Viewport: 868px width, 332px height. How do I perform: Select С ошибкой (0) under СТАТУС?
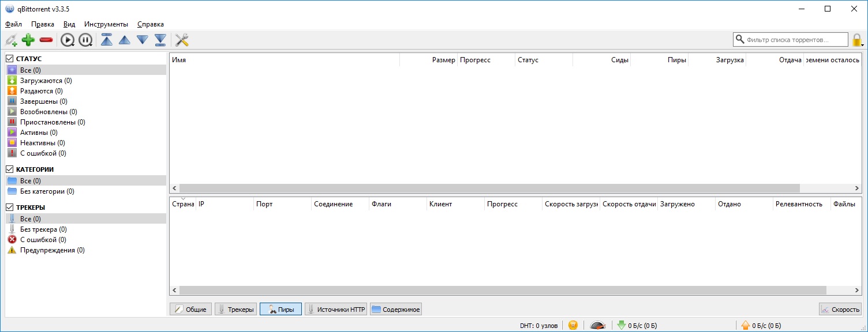[85, 153]
